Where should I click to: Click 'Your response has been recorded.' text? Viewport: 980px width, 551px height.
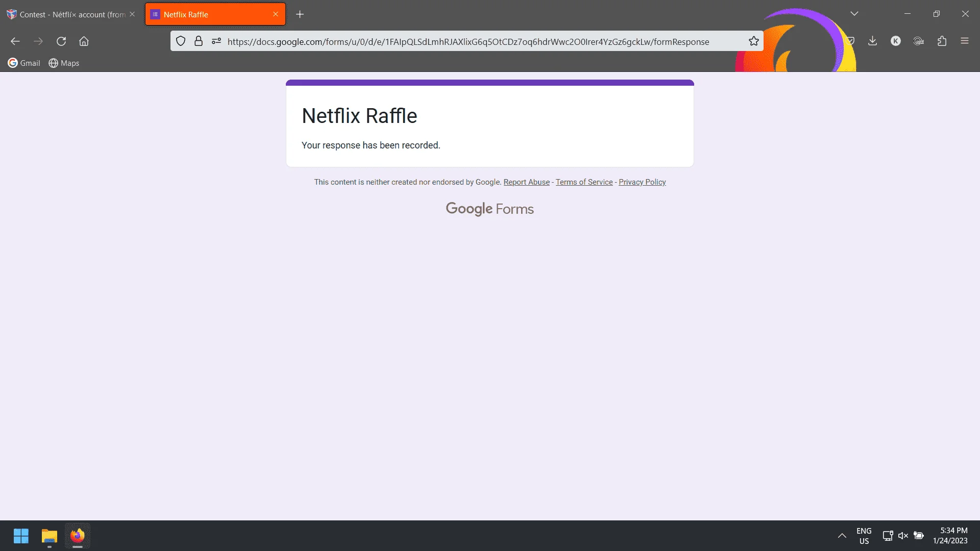[x=371, y=145]
